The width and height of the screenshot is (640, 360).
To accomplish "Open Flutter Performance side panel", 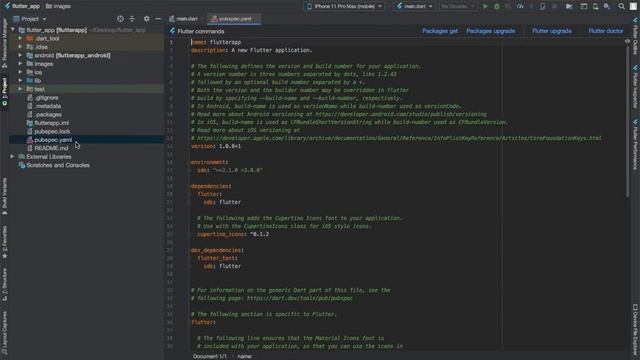I will coord(636,144).
